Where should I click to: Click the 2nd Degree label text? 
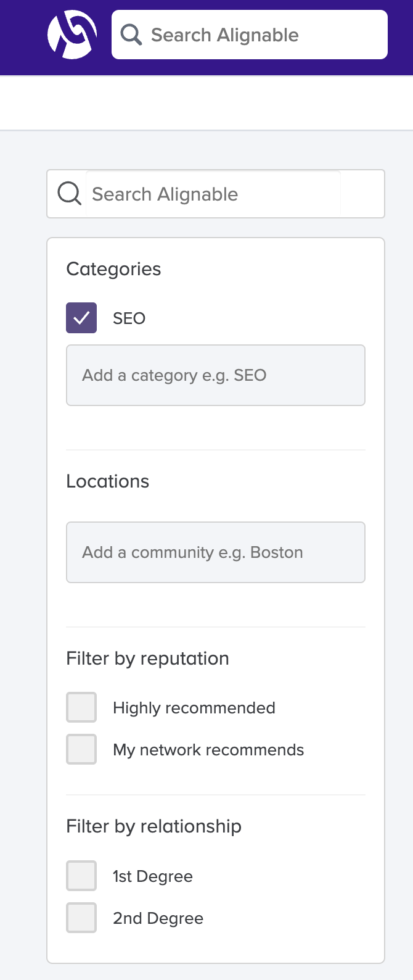click(158, 918)
